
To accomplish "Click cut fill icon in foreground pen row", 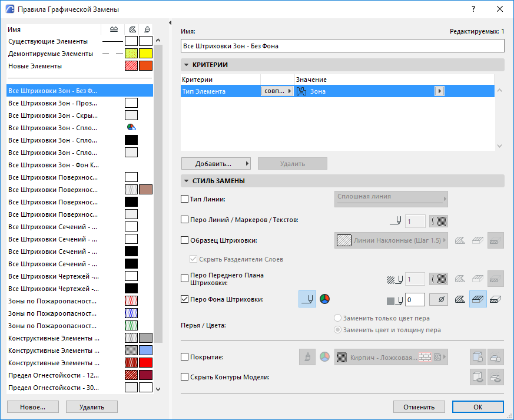I will pyautogui.click(x=495, y=279).
